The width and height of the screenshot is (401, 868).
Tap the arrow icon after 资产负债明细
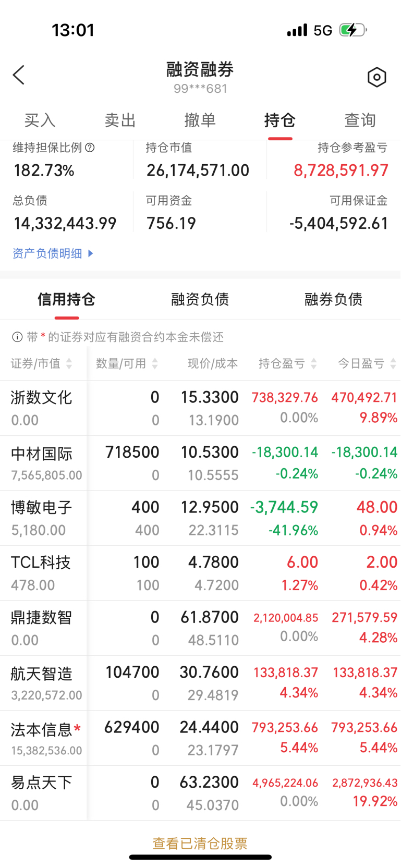click(91, 253)
